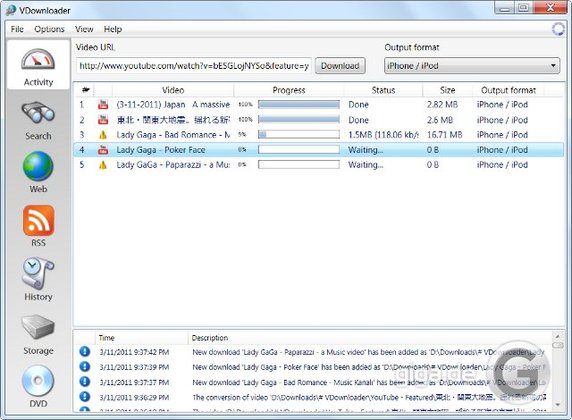Image resolution: width=572 pixels, height=420 pixels.
Task: Click the 16.71 MB size cell
Action: pyautogui.click(x=444, y=135)
